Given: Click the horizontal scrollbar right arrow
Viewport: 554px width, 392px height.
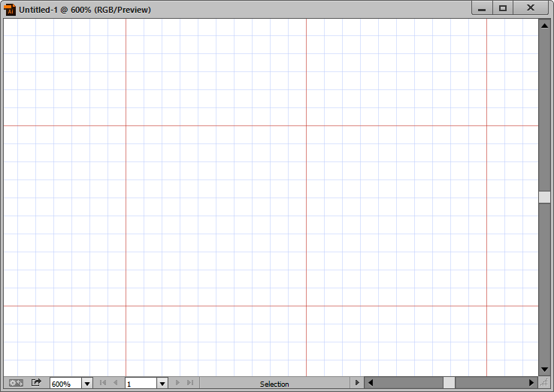Looking at the screenshot, I should pyautogui.click(x=531, y=383).
